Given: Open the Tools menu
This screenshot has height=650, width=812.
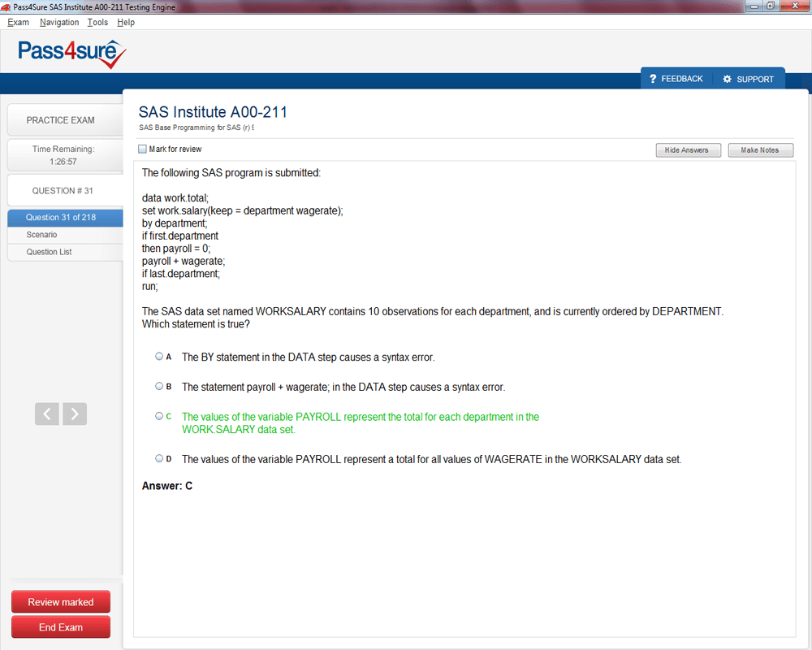Looking at the screenshot, I should [97, 23].
